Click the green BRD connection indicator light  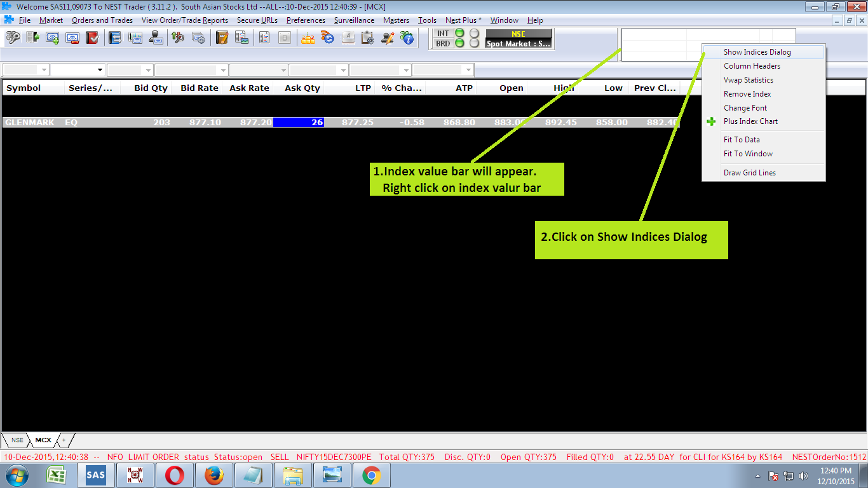tap(459, 43)
